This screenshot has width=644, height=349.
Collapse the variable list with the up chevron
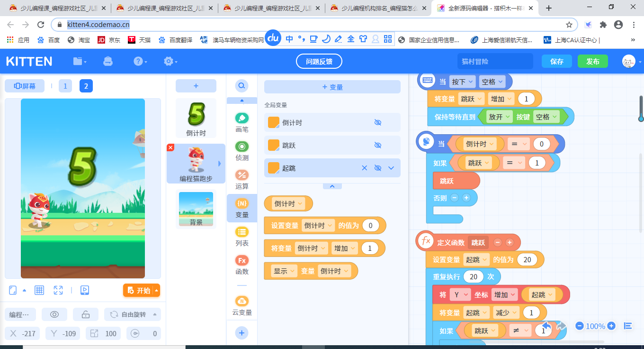click(332, 186)
